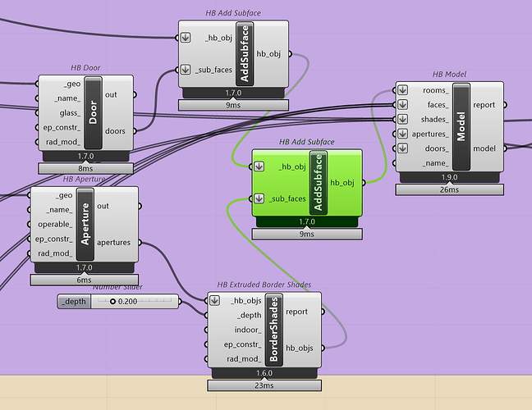Click the arrow icon beside BorderShades _hb_objs input
The height and width of the screenshot is (410, 532).
tap(215, 300)
